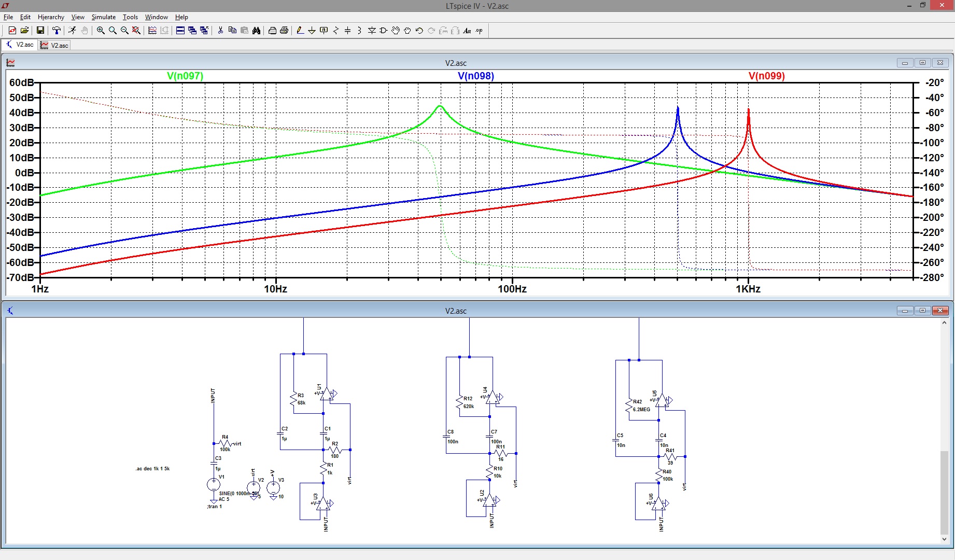Zoom in with the plus magnifier
This screenshot has height=560, width=955.
[x=101, y=31]
